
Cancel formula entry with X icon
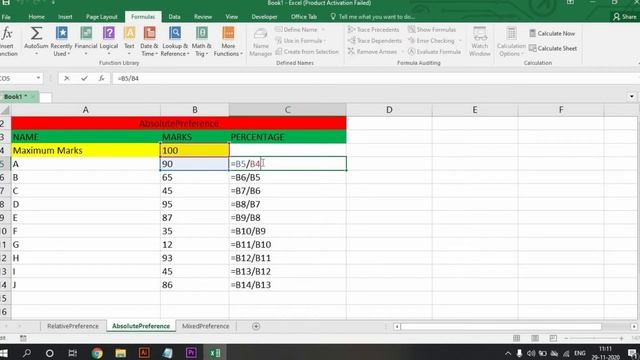[67, 78]
